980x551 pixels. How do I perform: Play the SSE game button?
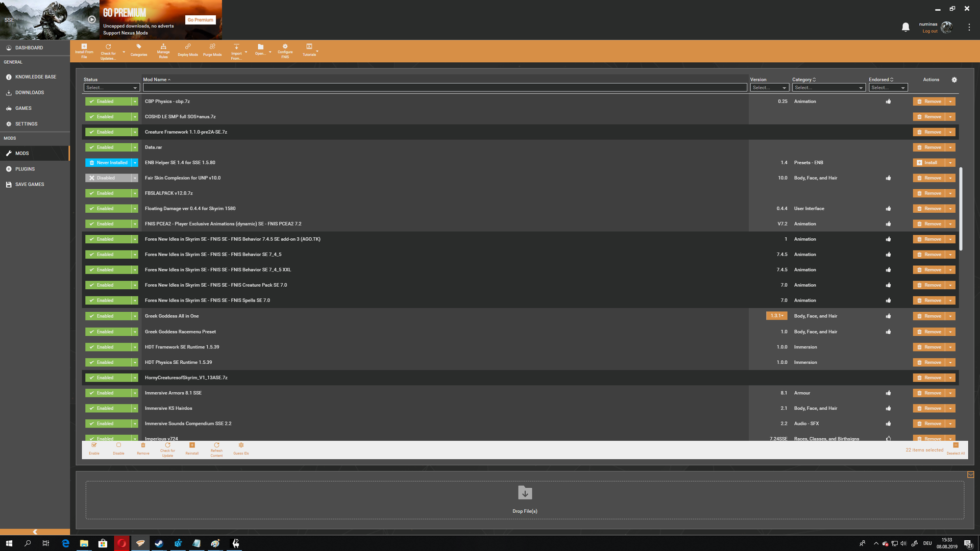click(92, 19)
